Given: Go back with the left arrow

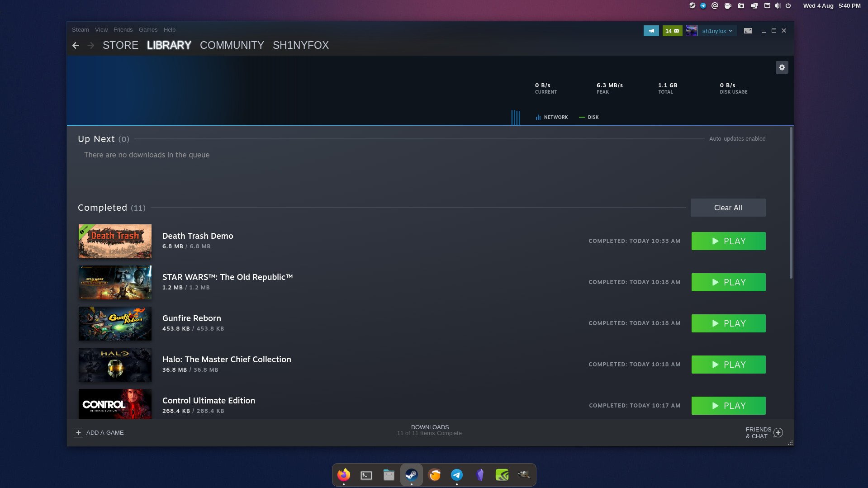Looking at the screenshot, I should pyautogui.click(x=76, y=45).
